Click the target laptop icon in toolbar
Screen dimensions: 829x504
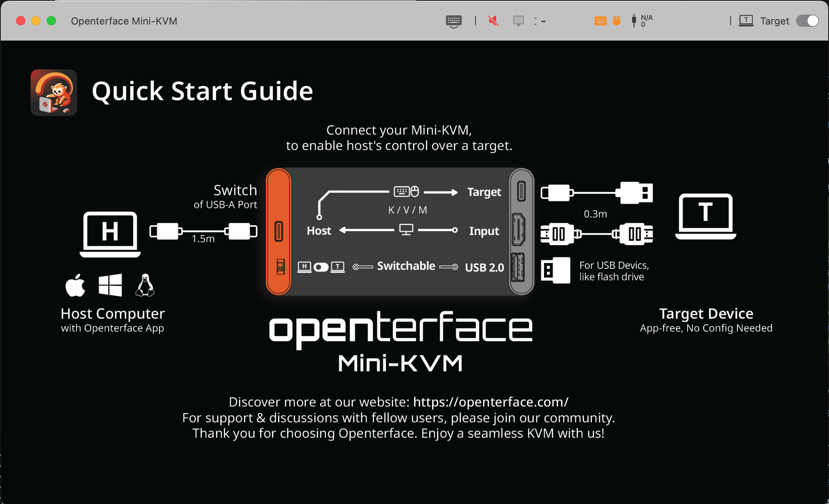(x=746, y=21)
